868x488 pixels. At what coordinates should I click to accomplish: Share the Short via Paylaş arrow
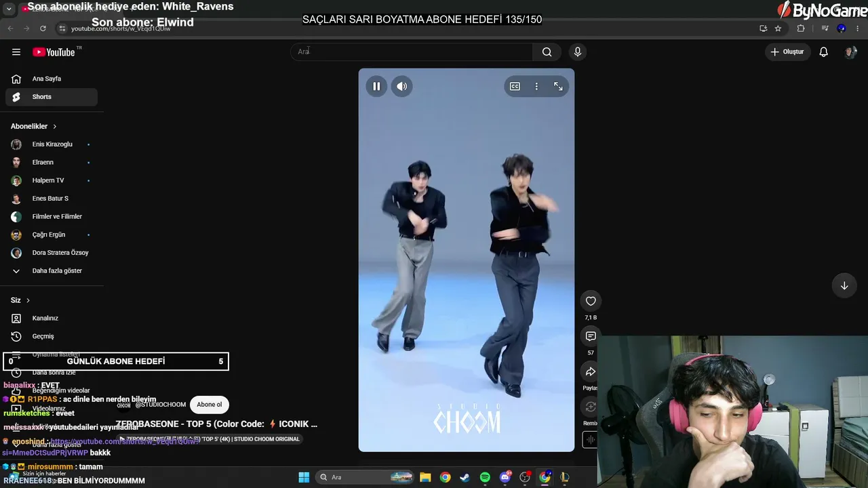coord(591,372)
